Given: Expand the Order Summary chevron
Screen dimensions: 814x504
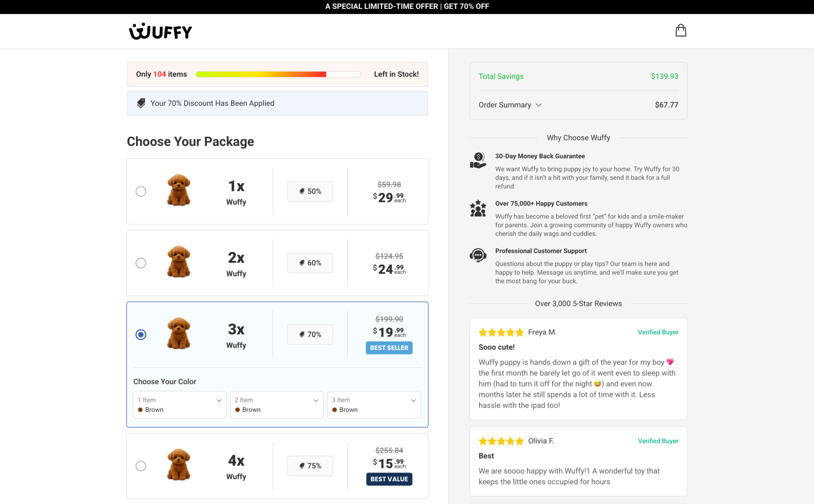Looking at the screenshot, I should [x=539, y=105].
